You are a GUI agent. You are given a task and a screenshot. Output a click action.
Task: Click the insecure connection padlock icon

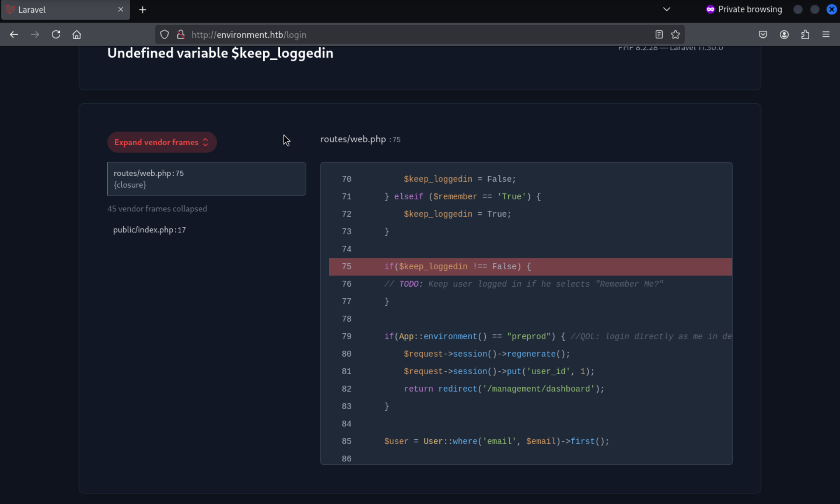(181, 35)
